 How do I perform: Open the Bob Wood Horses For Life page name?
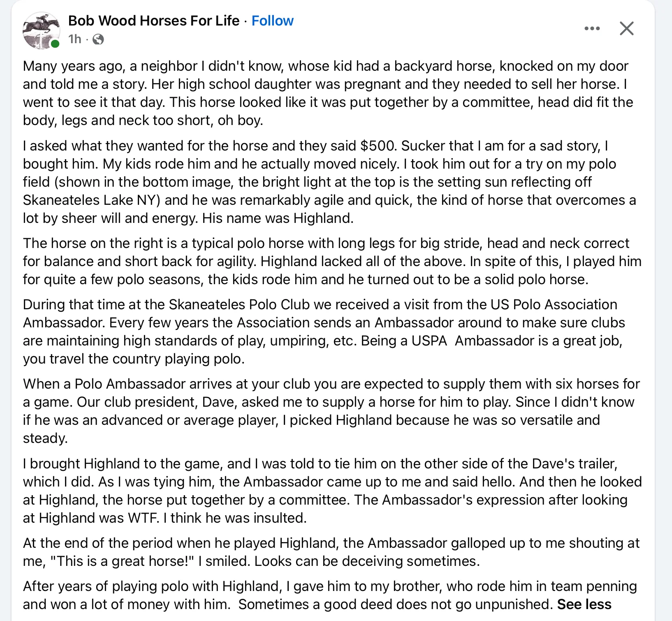point(154,21)
